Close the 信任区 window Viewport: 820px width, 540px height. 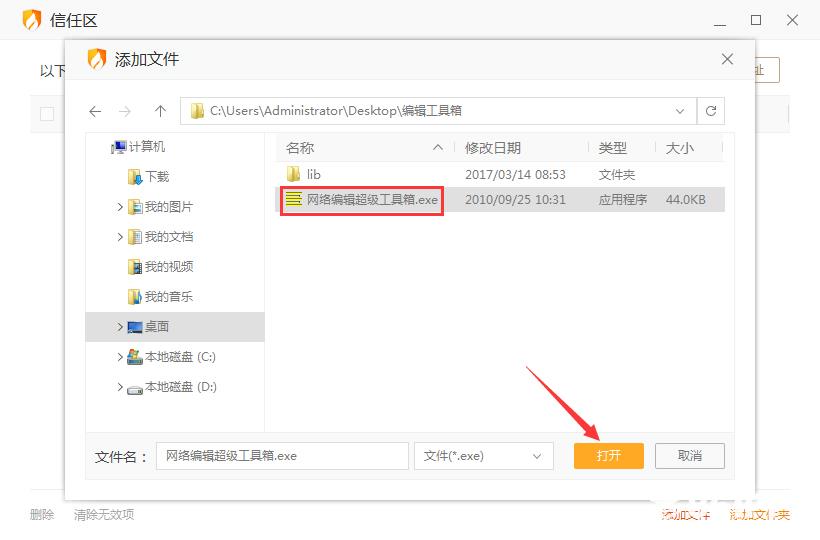pyautogui.click(x=792, y=20)
